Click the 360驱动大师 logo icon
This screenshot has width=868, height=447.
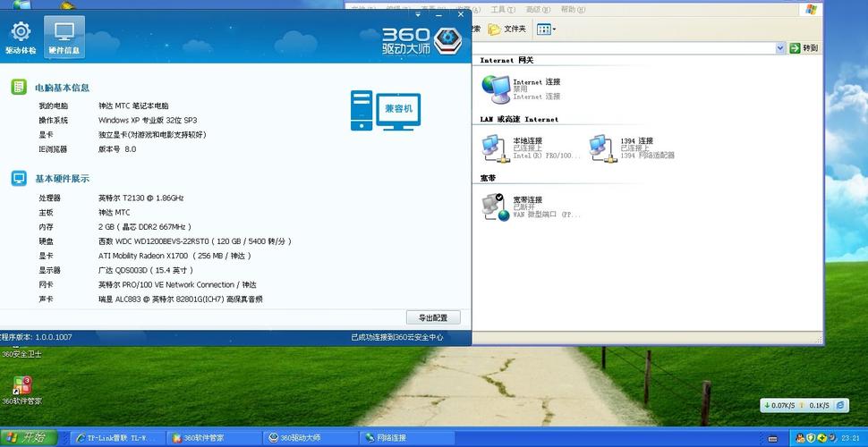[447, 38]
